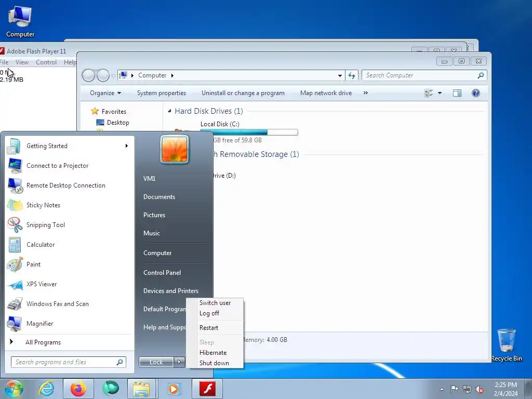Image resolution: width=532 pixels, height=399 pixels.
Task: Open Paint program
Action: [x=70, y=264]
